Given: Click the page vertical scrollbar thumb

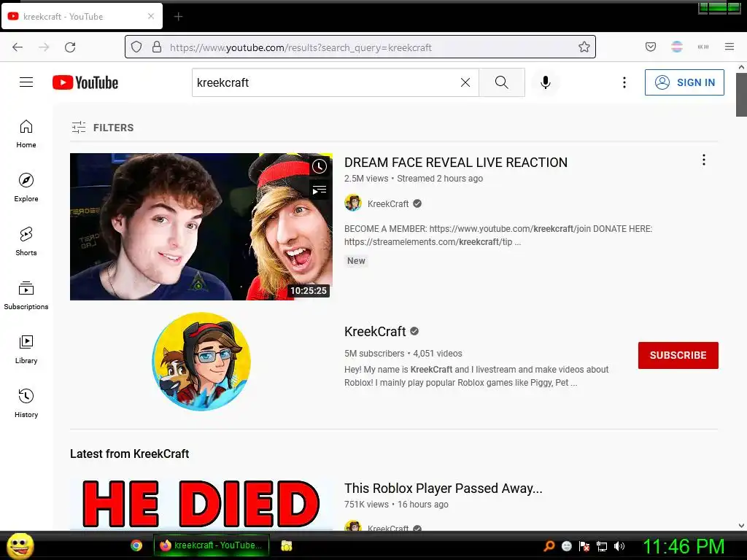Looking at the screenshot, I should click(x=741, y=95).
